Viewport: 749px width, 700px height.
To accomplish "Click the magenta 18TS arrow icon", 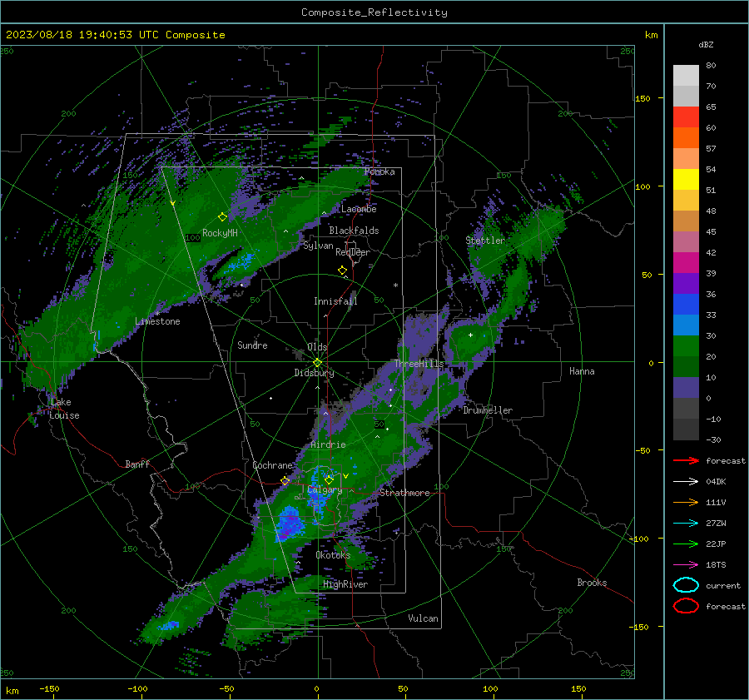I will 686,565.
